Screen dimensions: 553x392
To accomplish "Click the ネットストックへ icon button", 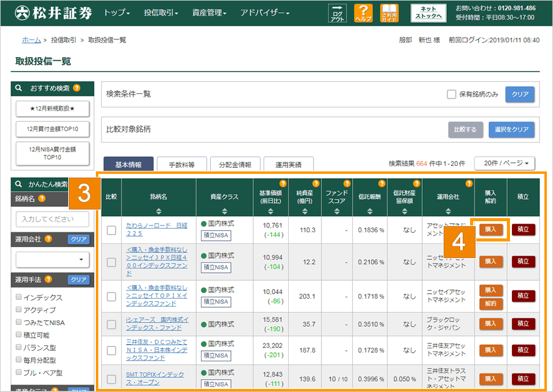I will pos(428,13).
